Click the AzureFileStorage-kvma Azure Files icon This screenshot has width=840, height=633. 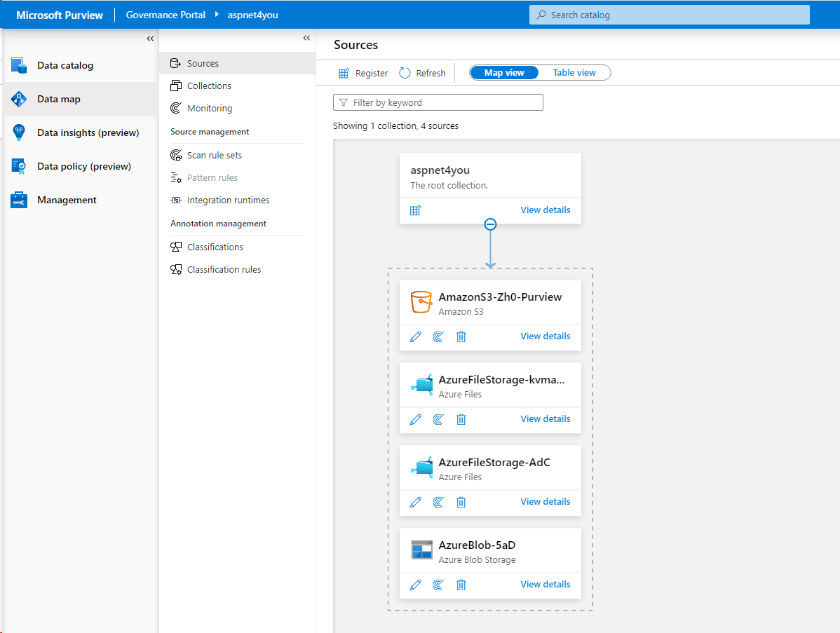point(421,385)
